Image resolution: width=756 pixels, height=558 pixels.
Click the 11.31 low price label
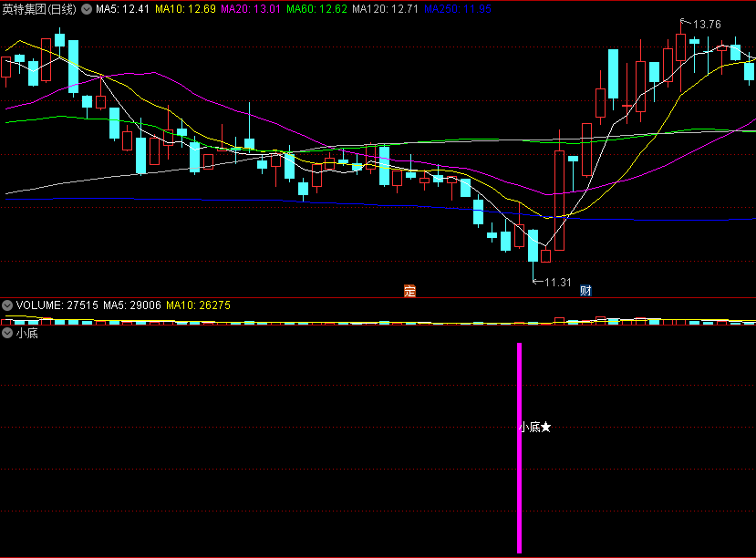point(558,283)
